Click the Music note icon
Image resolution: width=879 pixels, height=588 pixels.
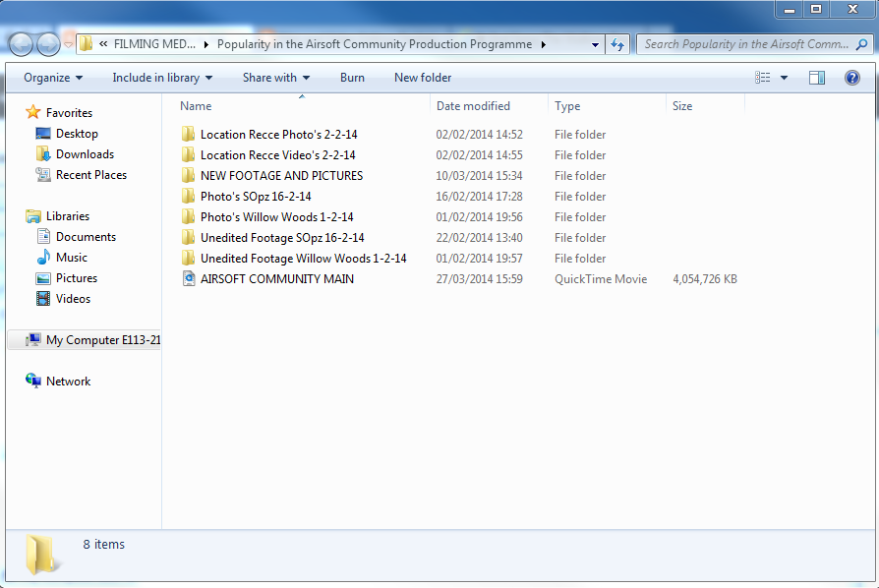tap(43, 258)
